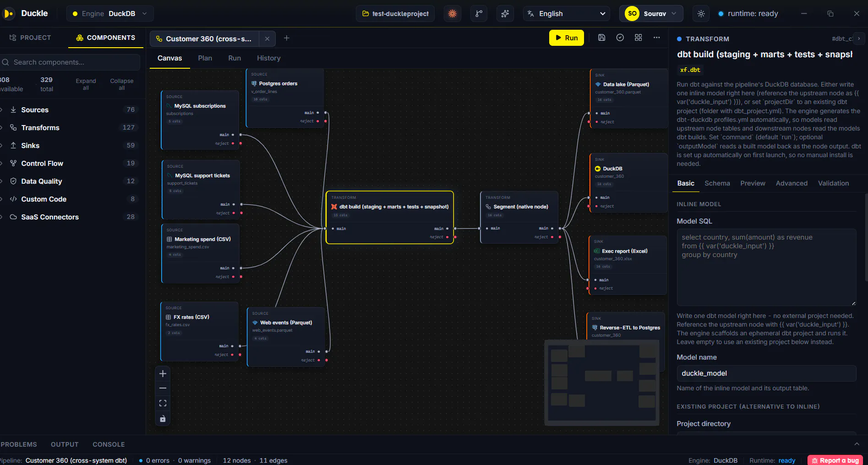Click the fit view icon
The width and height of the screenshot is (868, 465).
tap(163, 403)
